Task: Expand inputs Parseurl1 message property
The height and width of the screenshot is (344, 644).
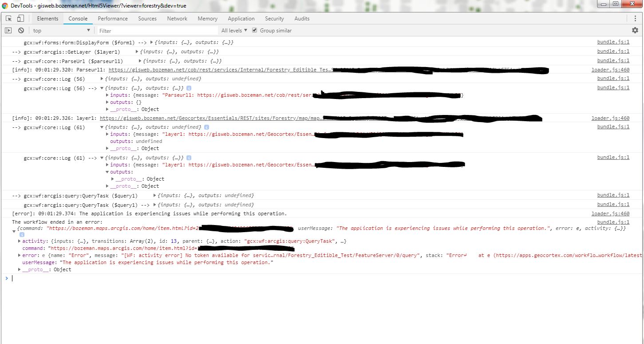Action: (x=107, y=95)
